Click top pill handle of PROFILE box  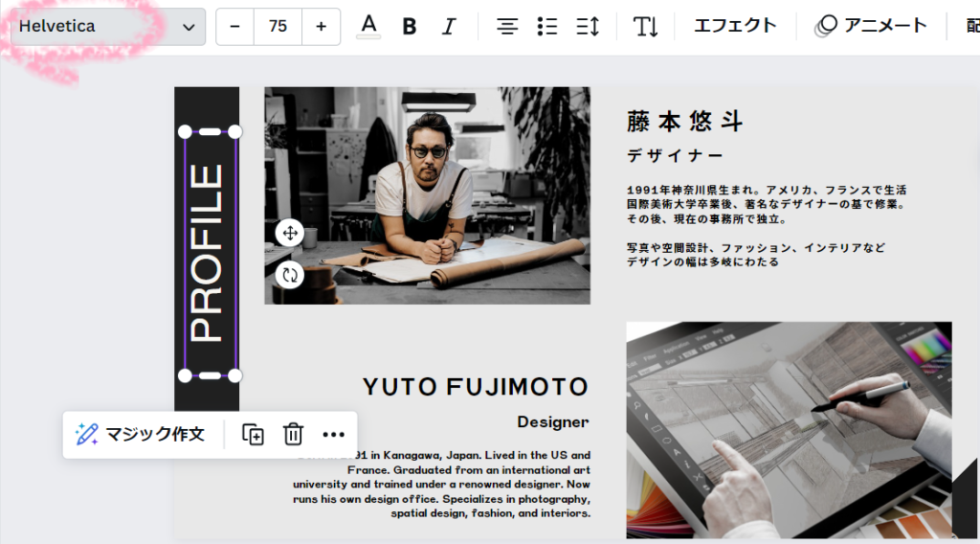pos(210,132)
